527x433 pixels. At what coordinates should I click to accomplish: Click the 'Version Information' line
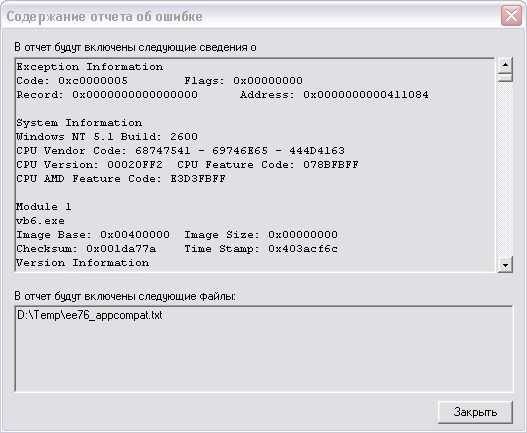pos(83,263)
